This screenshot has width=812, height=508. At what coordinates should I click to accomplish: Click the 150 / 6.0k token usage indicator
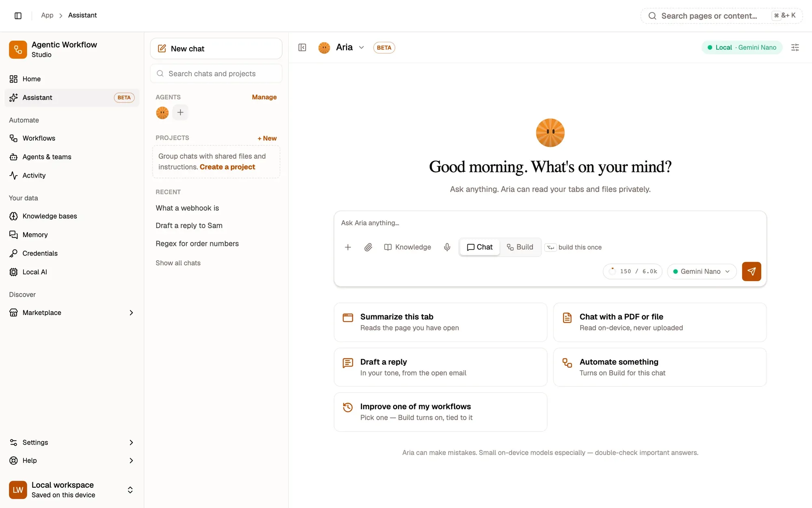click(x=633, y=271)
